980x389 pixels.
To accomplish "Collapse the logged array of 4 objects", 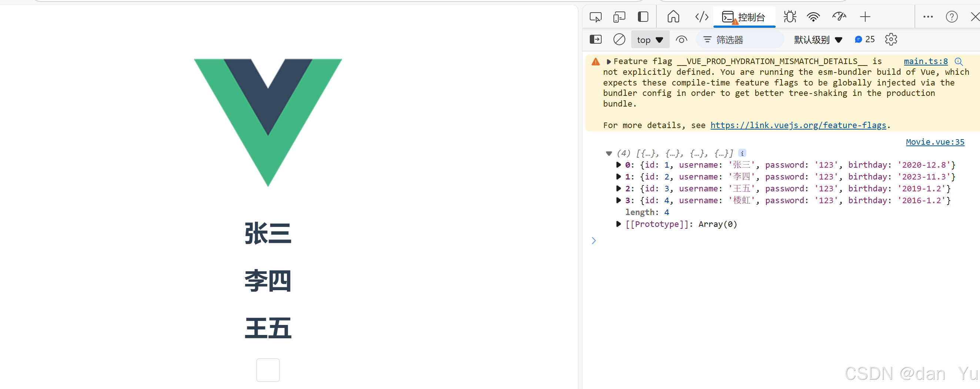I will 609,154.
